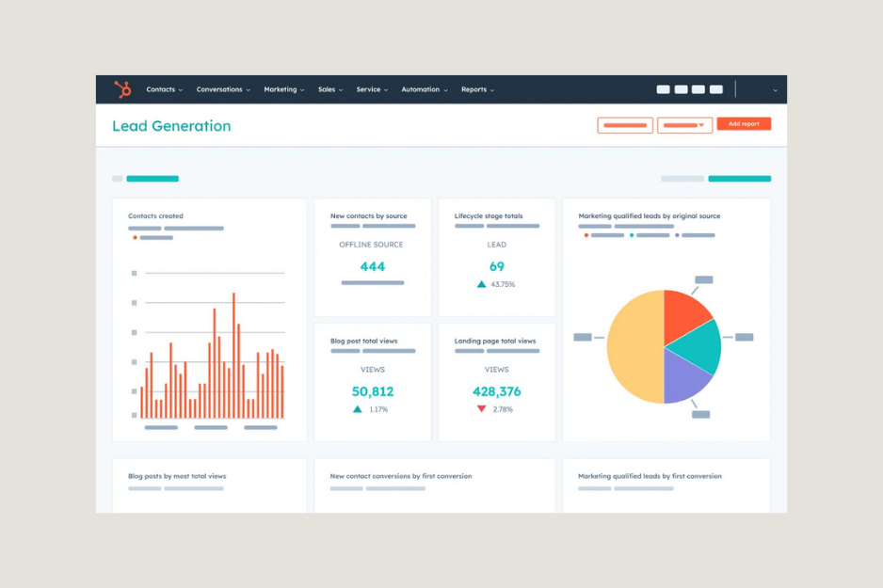Image resolution: width=883 pixels, height=588 pixels.
Task: Click the teal legend dot in MQL chart
Action: click(632, 234)
